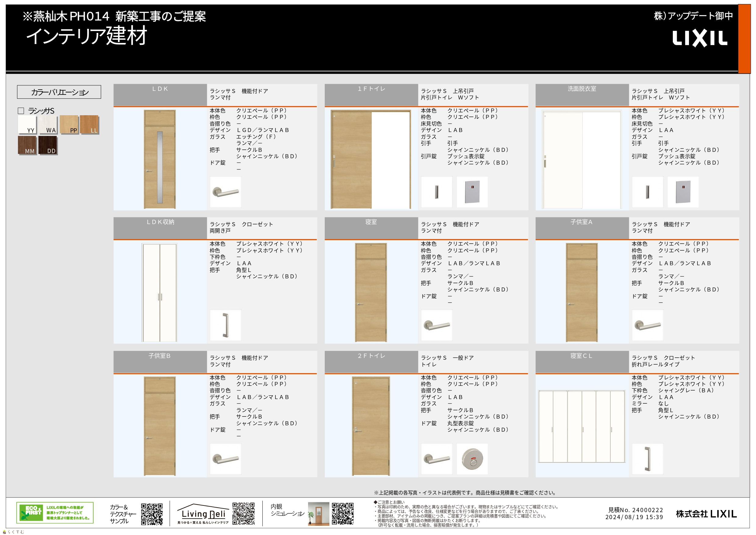Click the ECO FIRST badge

[x=55, y=513]
